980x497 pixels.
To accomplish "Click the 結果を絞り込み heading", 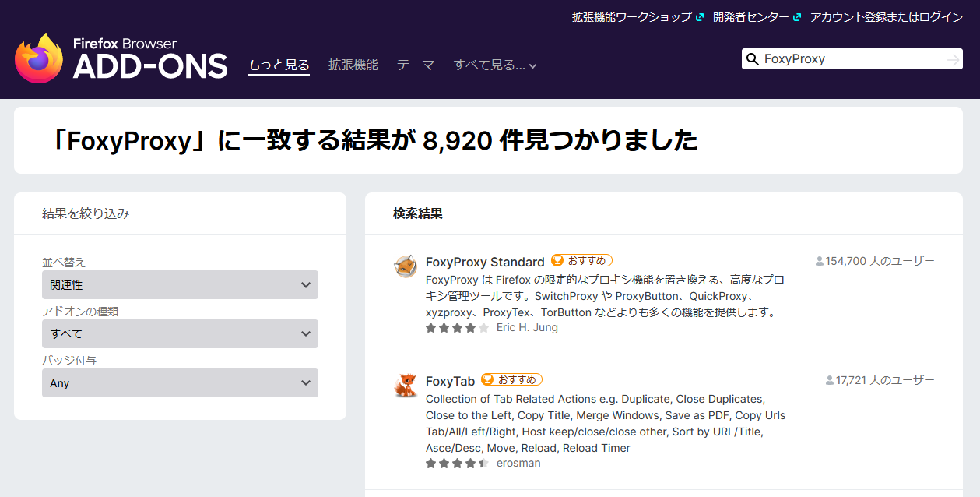I will [x=86, y=213].
